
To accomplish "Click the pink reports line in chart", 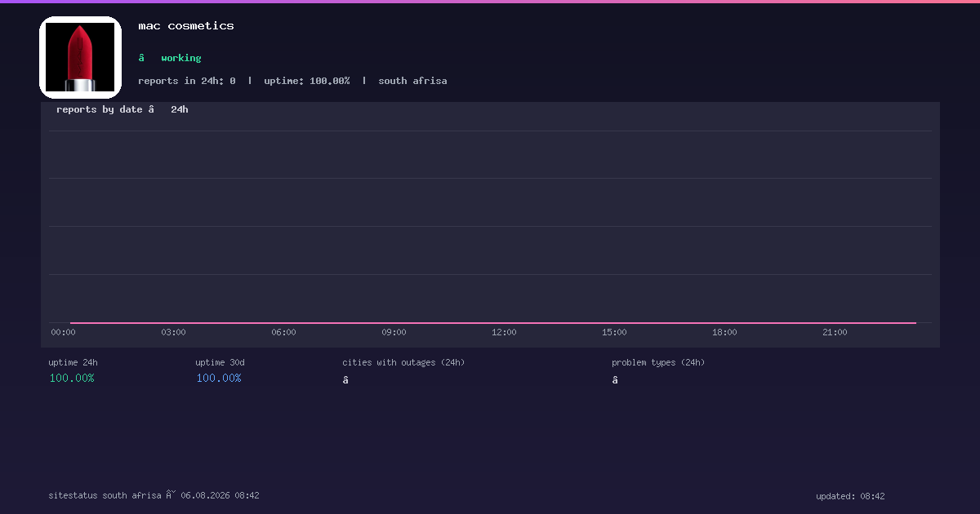I will pyautogui.click(x=493, y=323).
